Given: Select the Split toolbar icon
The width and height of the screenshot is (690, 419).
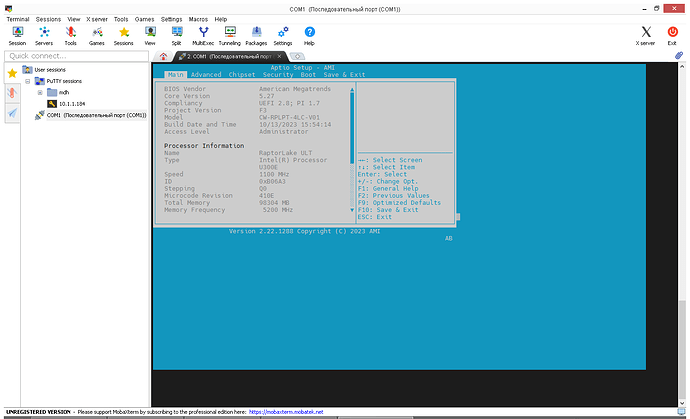Looking at the screenshot, I should click(177, 36).
